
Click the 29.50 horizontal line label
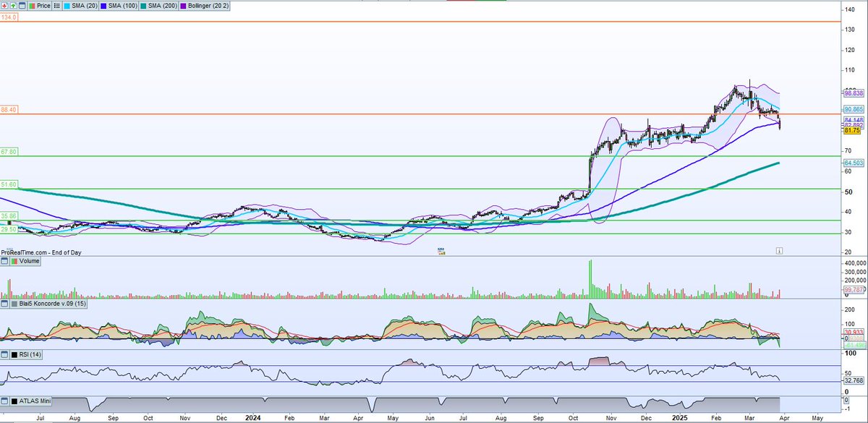(x=9, y=228)
